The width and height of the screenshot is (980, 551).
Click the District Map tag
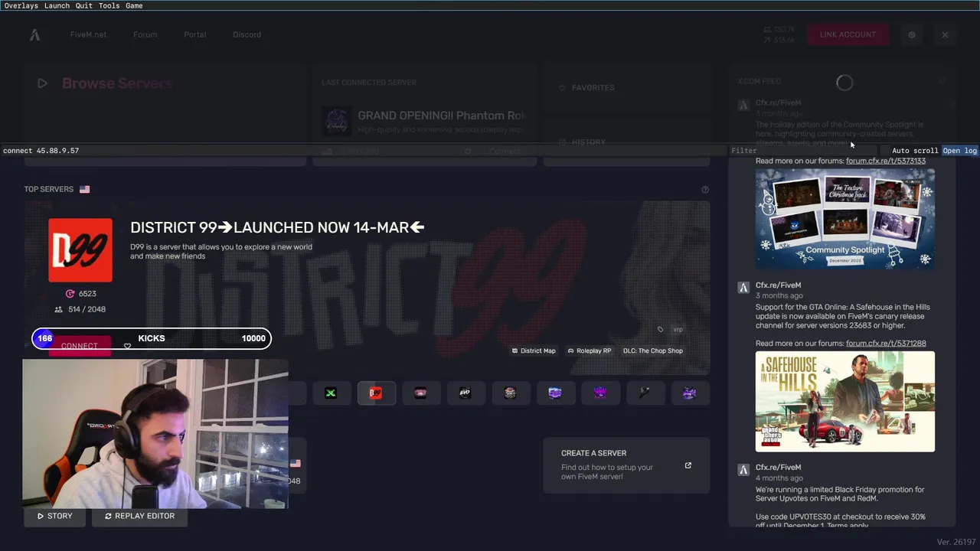534,350
